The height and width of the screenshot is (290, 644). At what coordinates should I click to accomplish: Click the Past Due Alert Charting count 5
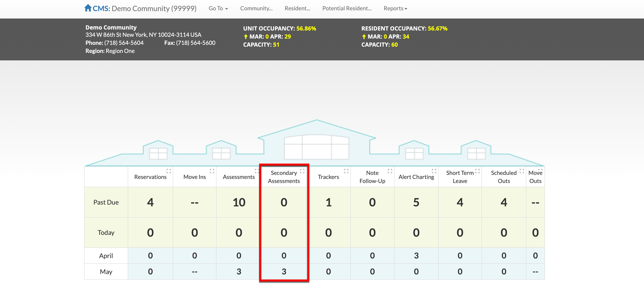416,202
